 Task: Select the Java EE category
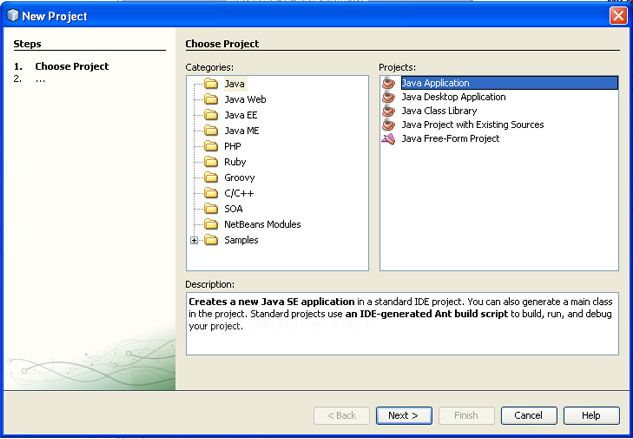point(241,115)
